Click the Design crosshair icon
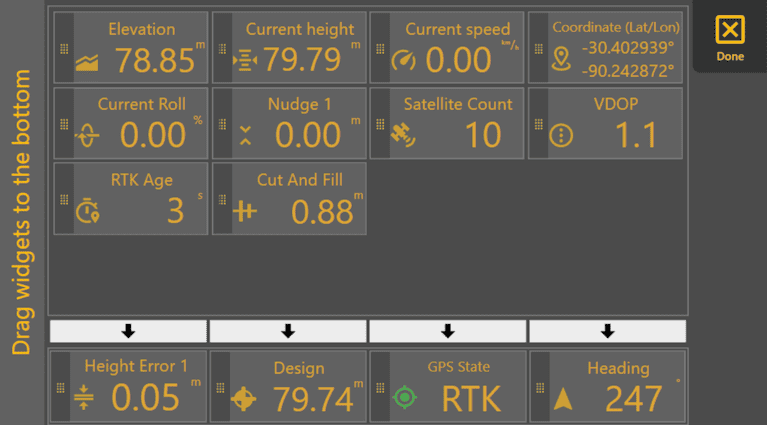Screen dimensions: 767x425 (244, 399)
